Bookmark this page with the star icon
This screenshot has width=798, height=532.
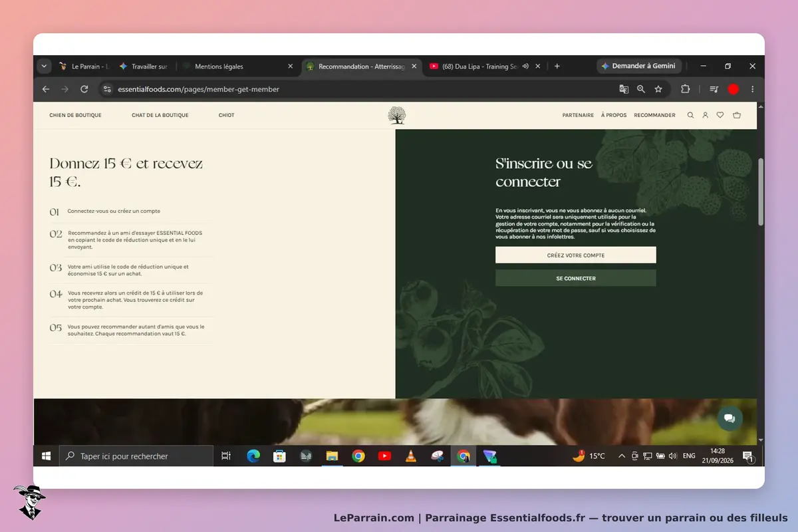tap(658, 89)
